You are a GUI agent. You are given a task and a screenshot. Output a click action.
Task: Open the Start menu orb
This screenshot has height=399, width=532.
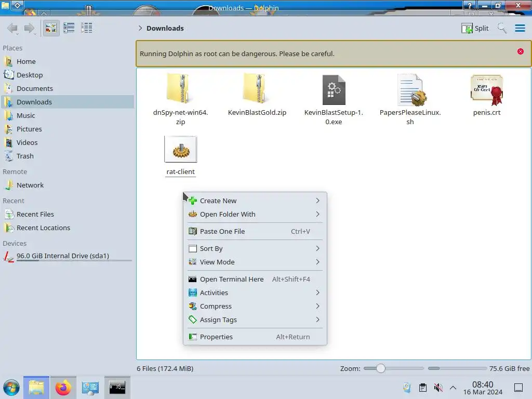pos(11,388)
